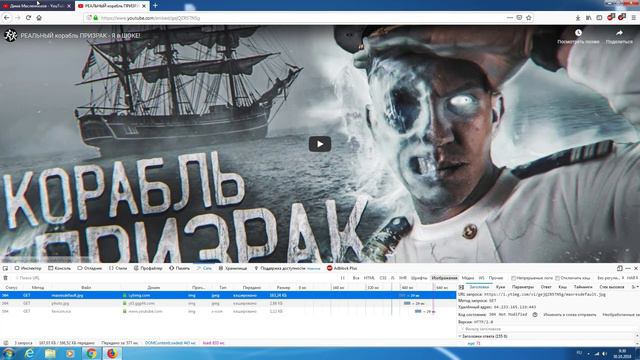Filter network requests by Все

356,278
